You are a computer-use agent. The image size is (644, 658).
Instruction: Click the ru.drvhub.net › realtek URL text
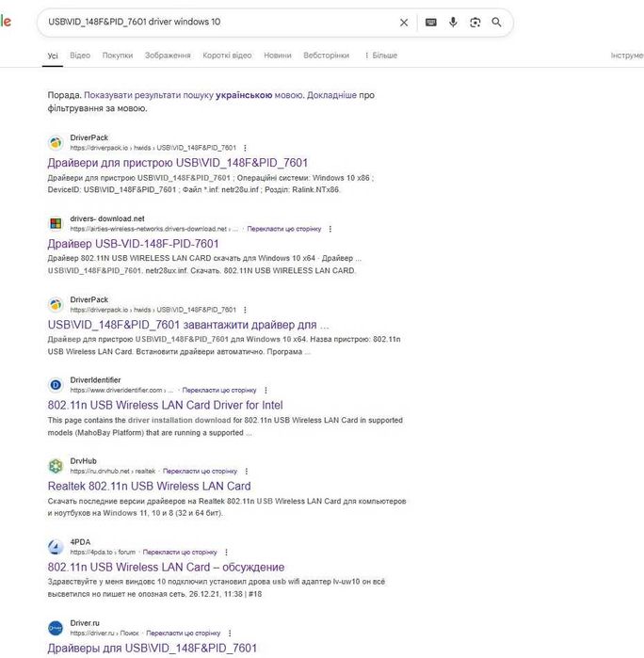coord(113,472)
